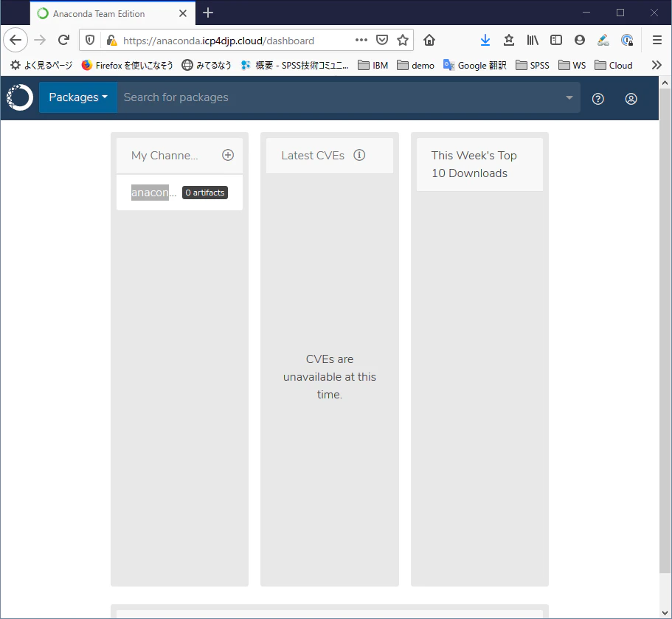Toggle the Firefox sidebar view
The image size is (672, 619).
pos(556,41)
